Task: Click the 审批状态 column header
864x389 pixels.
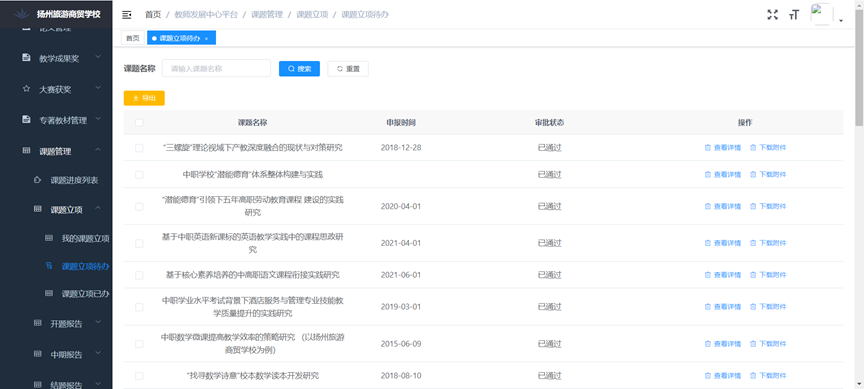Action: pyautogui.click(x=549, y=122)
